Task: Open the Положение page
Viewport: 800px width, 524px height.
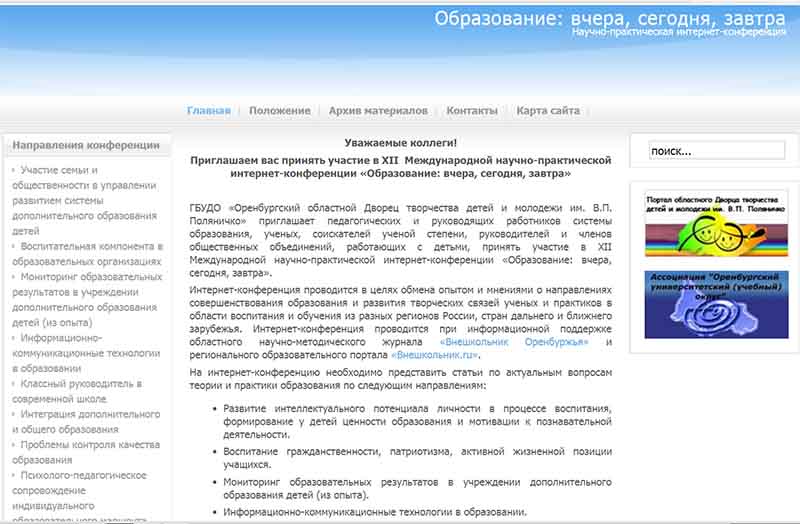Action: (280, 110)
